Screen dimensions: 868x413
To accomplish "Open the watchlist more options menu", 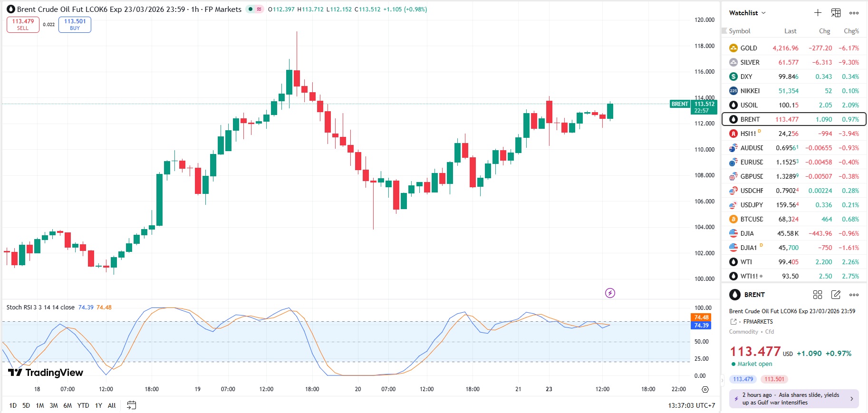I will click(x=854, y=13).
